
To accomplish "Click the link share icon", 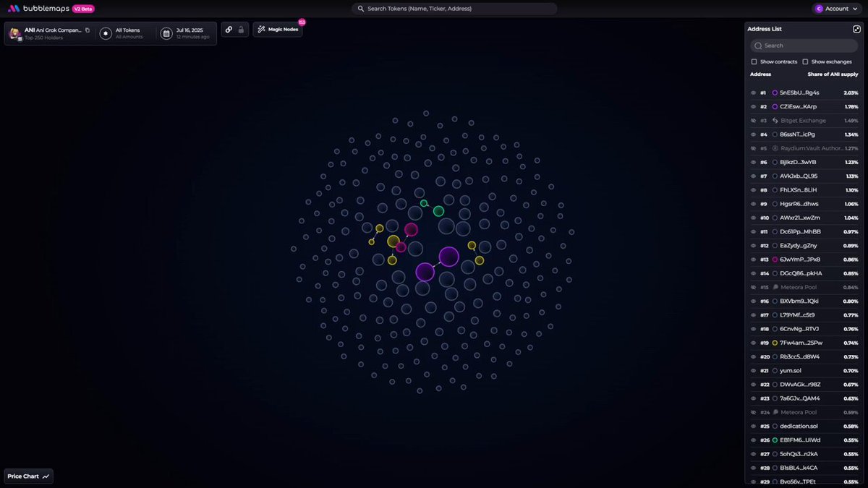I will point(229,30).
